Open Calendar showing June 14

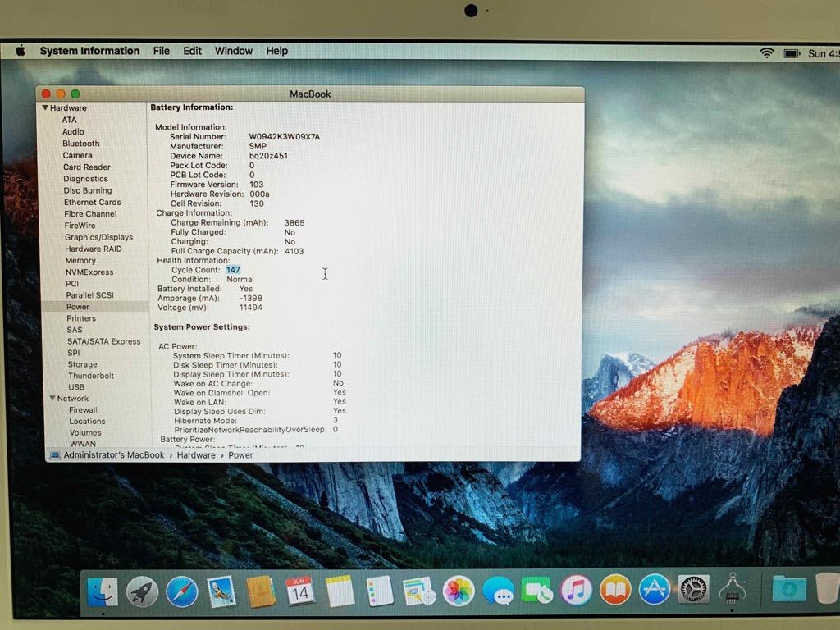300,591
